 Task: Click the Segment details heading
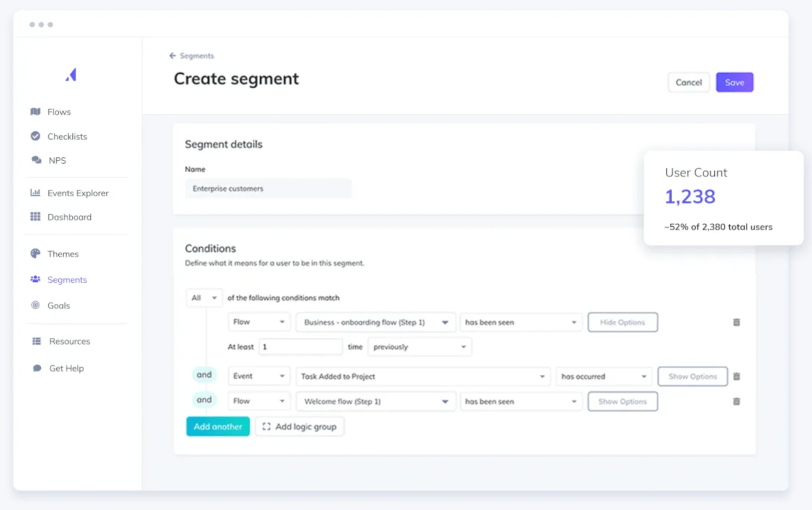point(223,144)
